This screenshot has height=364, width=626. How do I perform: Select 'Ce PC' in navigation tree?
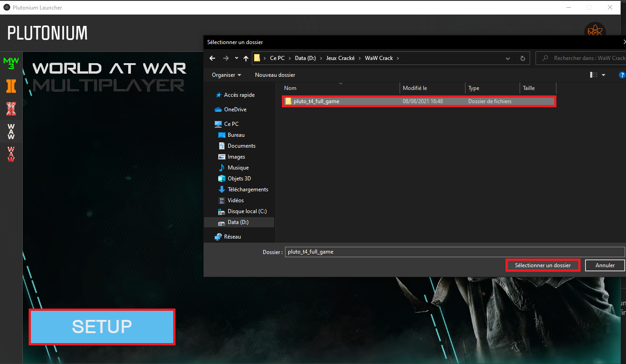point(231,124)
